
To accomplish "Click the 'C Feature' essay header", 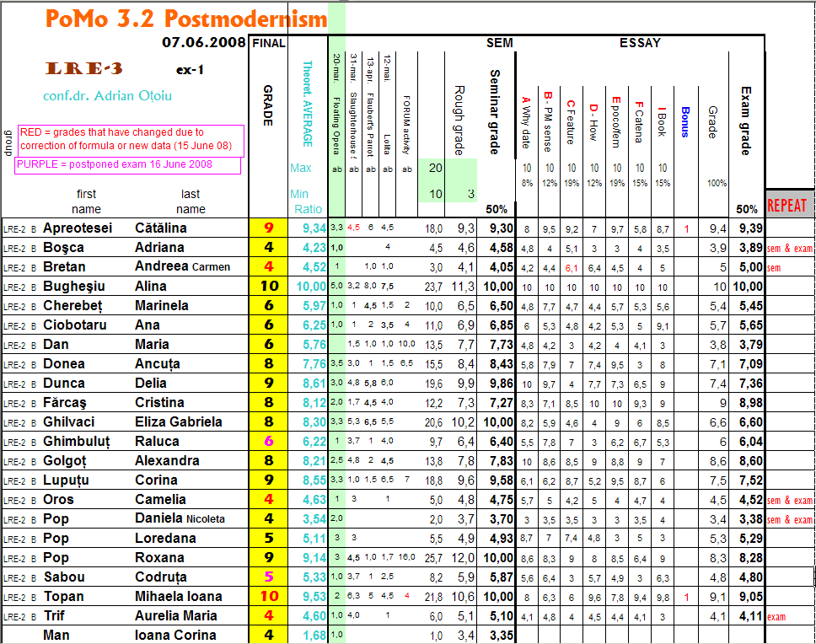I will 571,121.
